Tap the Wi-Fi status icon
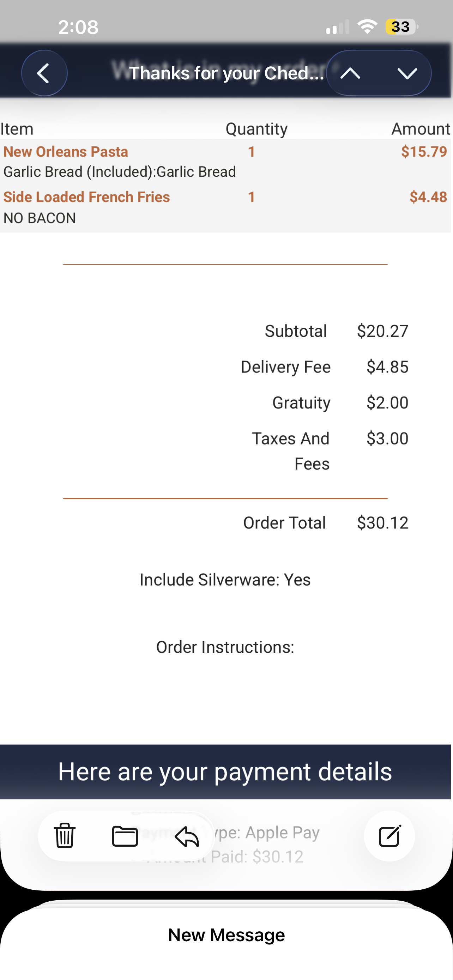453x980 pixels. pyautogui.click(x=367, y=26)
